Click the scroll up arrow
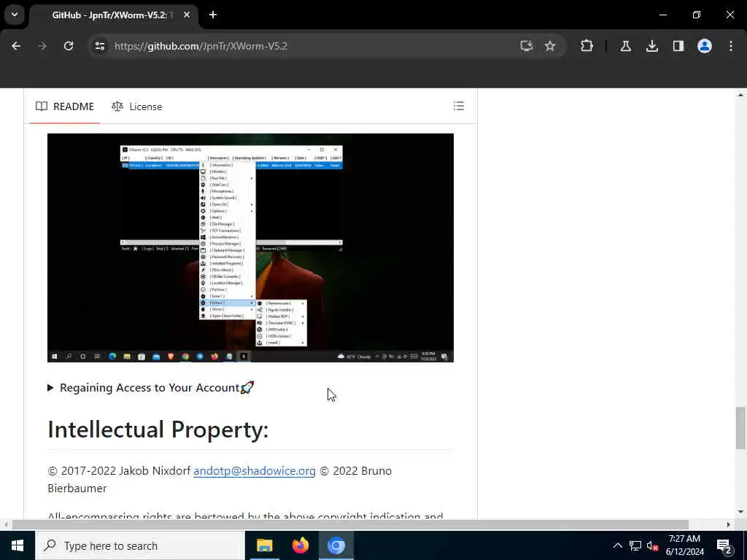Viewport: 747px width, 560px height. [x=740, y=96]
